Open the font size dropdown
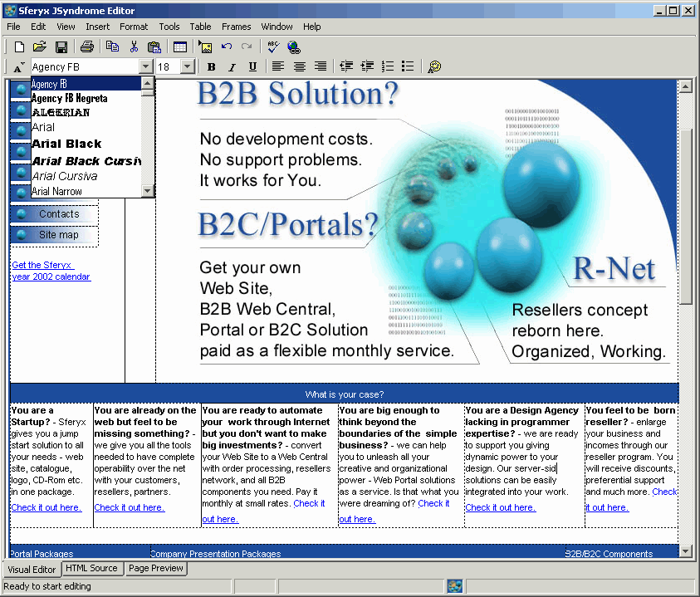The width and height of the screenshot is (700, 597). click(x=187, y=66)
